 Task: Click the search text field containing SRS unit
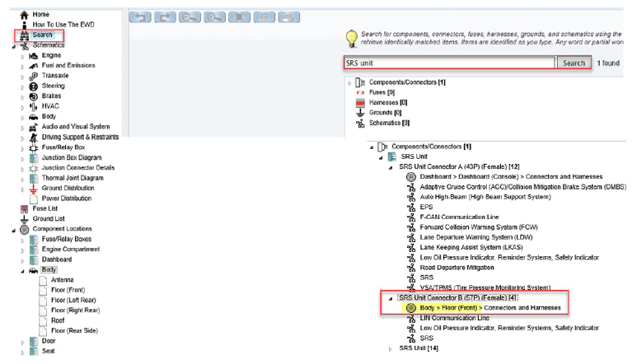tap(449, 63)
